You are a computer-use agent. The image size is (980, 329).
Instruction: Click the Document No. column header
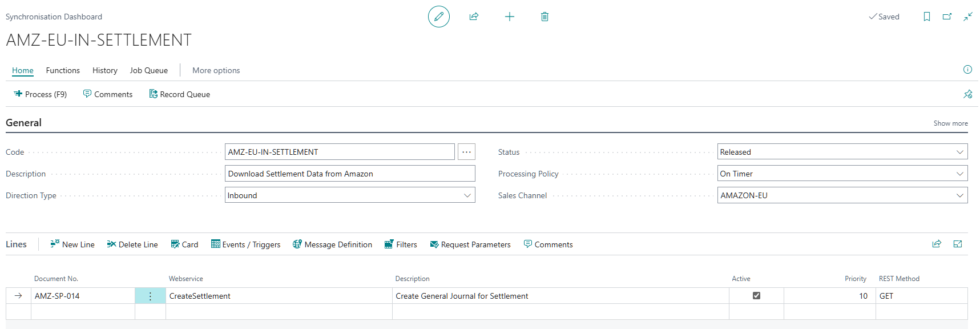click(56, 279)
